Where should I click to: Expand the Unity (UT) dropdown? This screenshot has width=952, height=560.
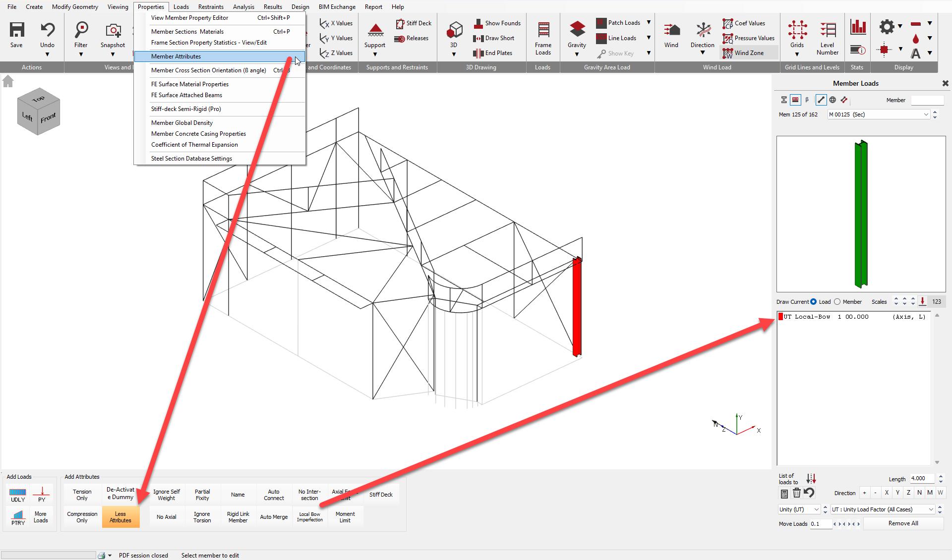[x=816, y=509]
